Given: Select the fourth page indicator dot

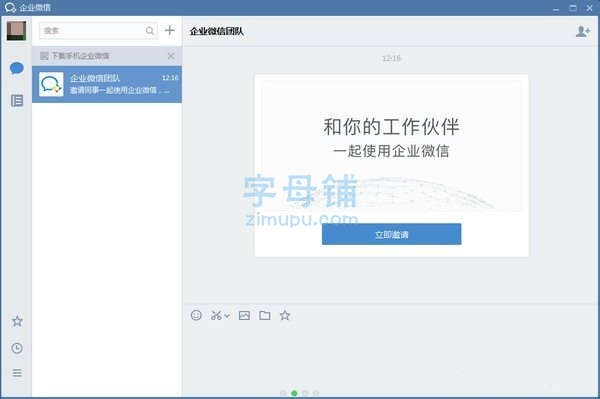Looking at the screenshot, I should 316,393.
